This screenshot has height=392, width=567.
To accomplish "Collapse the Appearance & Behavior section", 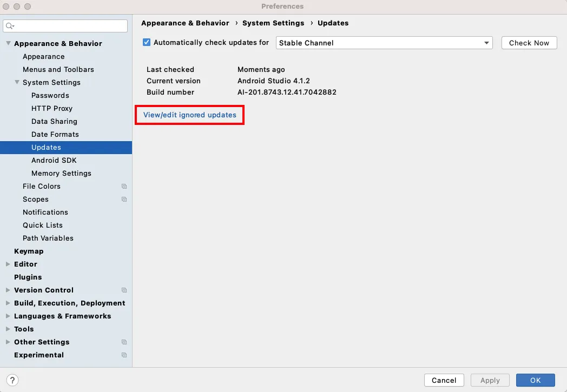I will 8,43.
